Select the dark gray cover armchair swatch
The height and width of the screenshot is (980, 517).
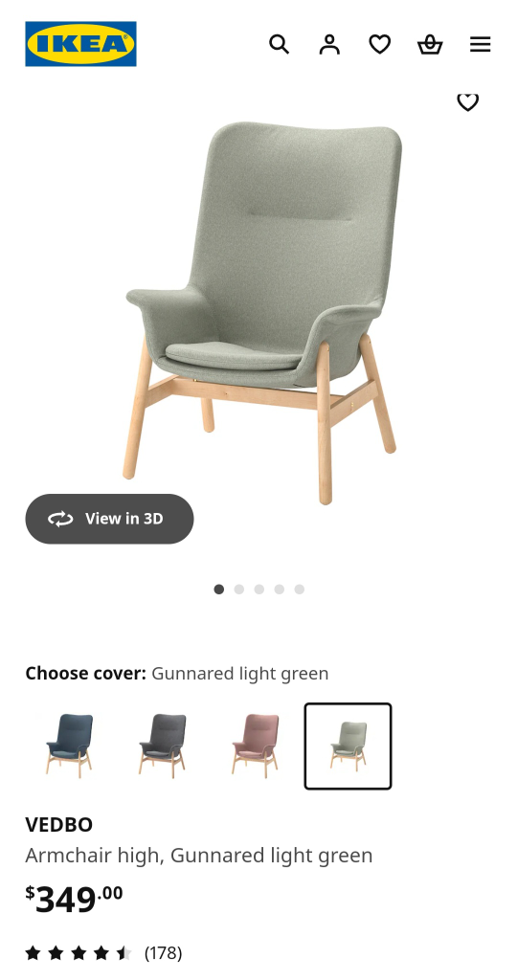click(x=162, y=746)
